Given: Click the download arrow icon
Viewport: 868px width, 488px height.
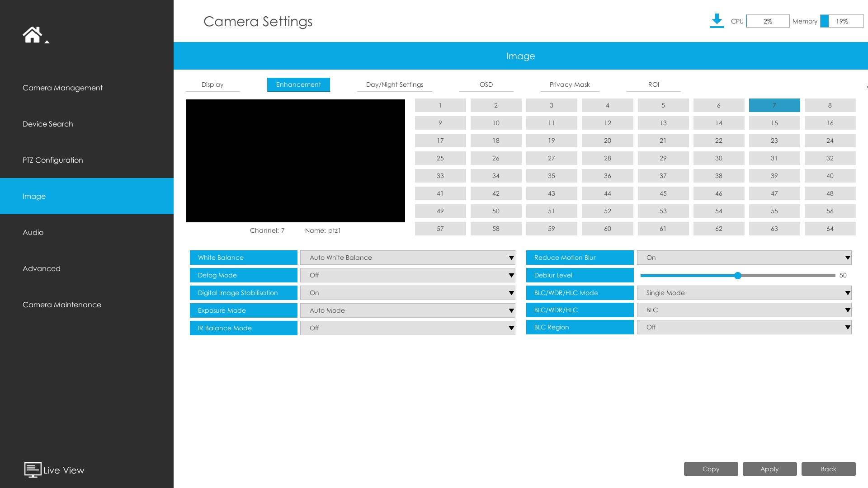Looking at the screenshot, I should [x=717, y=21].
